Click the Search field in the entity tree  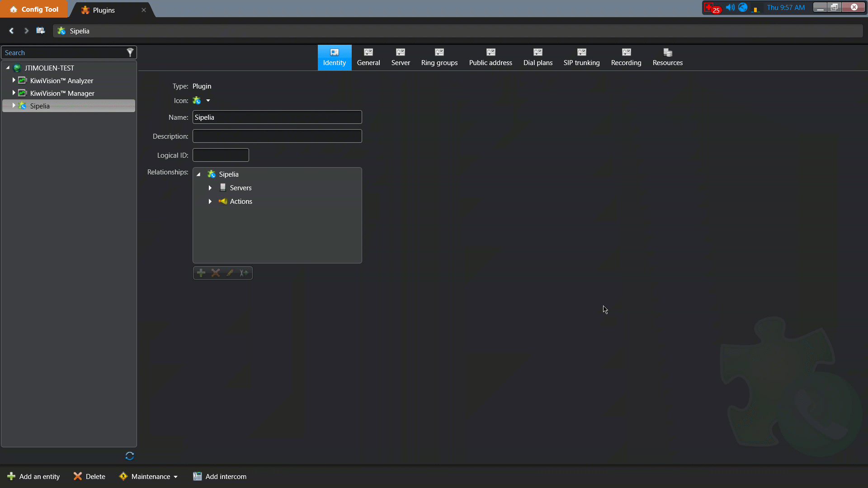(63, 53)
